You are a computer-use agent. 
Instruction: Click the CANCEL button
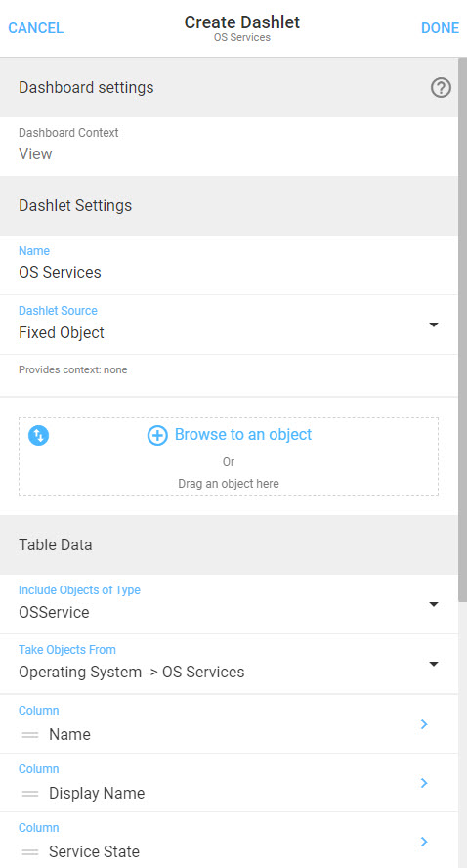35,28
